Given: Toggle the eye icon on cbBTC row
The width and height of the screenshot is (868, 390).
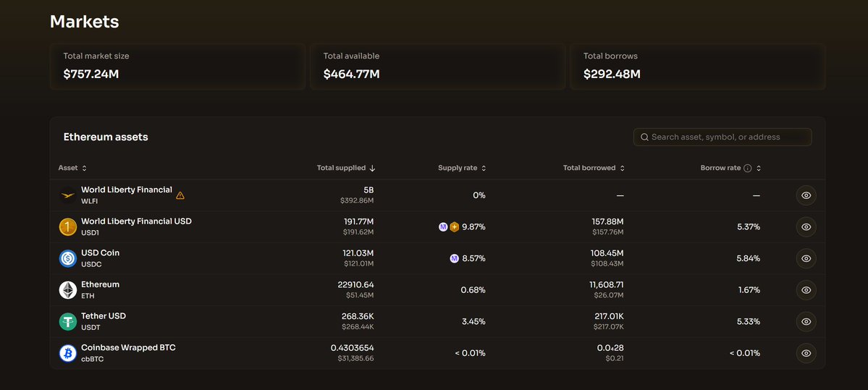Looking at the screenshot, I should coord(806,353).
